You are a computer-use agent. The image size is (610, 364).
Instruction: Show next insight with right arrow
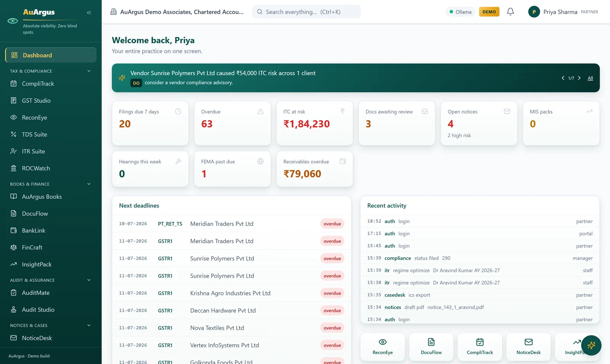[579, 78]
